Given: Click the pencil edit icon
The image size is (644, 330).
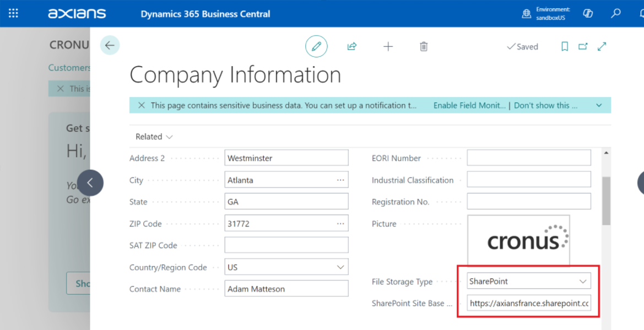Looking at the screenshot, I should (316, 47).
